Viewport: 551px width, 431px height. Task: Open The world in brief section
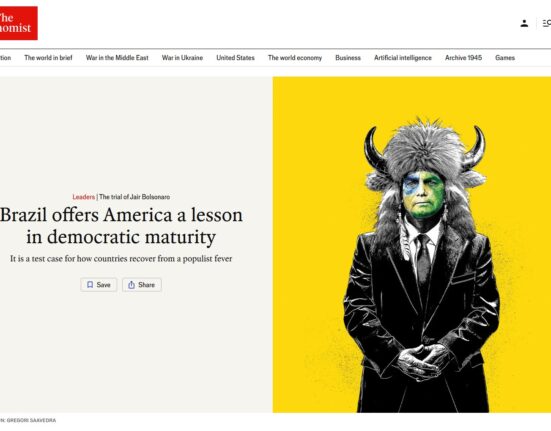click(x=48, y=58)
